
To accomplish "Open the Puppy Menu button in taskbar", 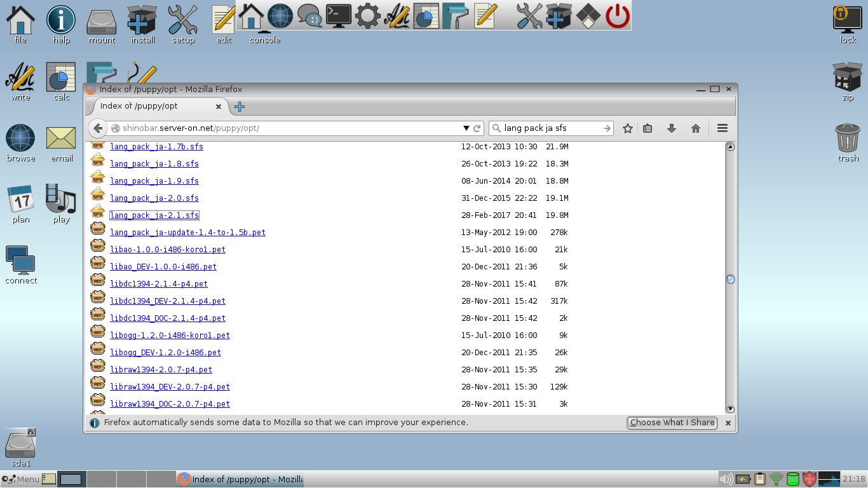I will (21, 479).
